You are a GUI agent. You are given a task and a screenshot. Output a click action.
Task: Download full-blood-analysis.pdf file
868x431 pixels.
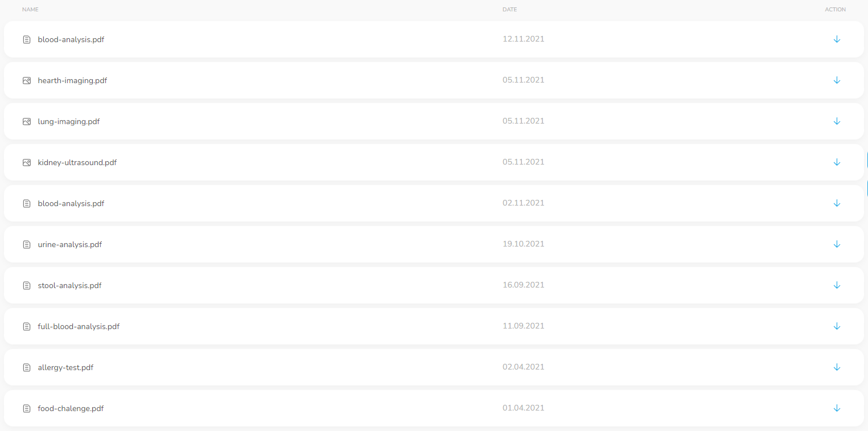(837, 326)
